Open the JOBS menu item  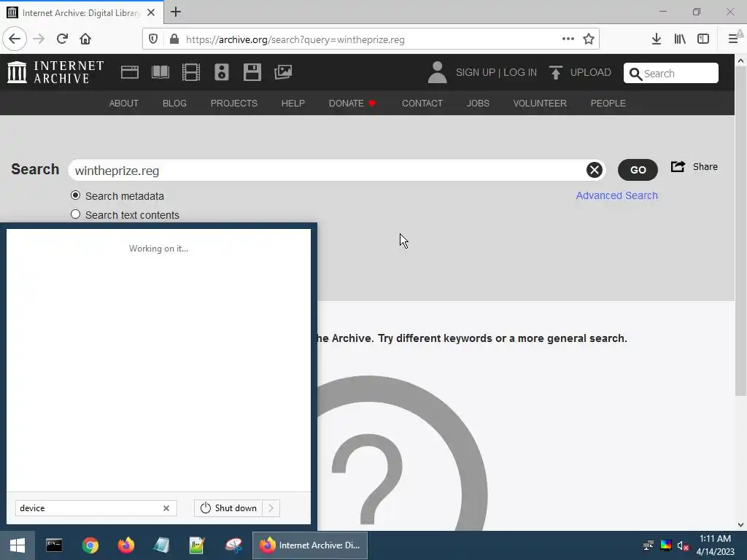click(478, 104)
